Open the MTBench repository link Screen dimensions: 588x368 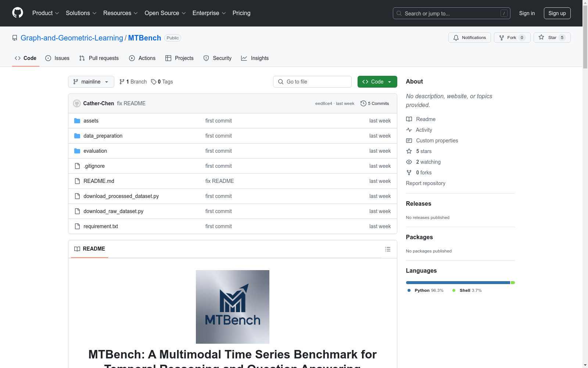pos(144,38)
